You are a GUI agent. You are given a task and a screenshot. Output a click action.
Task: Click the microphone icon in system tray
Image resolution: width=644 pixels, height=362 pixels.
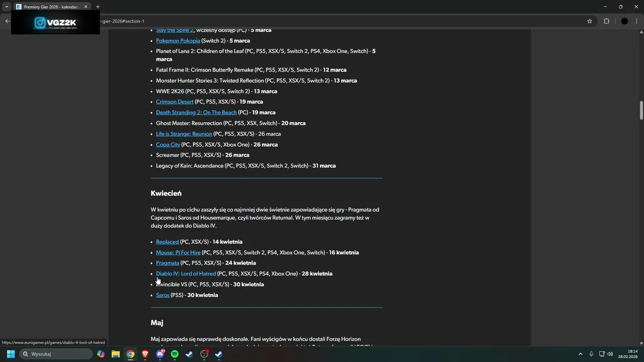[591, 354]
